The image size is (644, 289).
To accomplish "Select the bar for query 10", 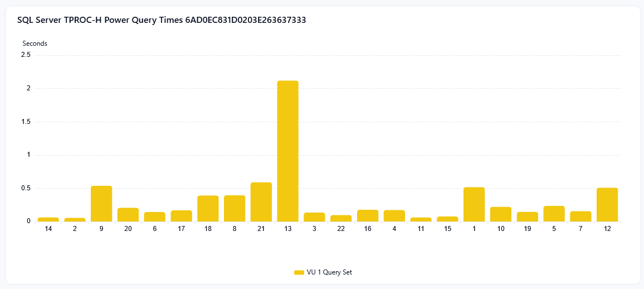I will 501,214.
